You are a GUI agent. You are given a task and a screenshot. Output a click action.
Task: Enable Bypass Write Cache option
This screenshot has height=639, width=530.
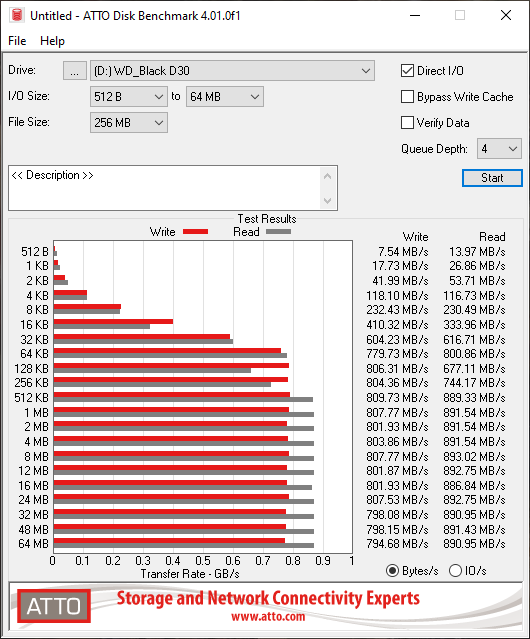click(x=407, y=97)
